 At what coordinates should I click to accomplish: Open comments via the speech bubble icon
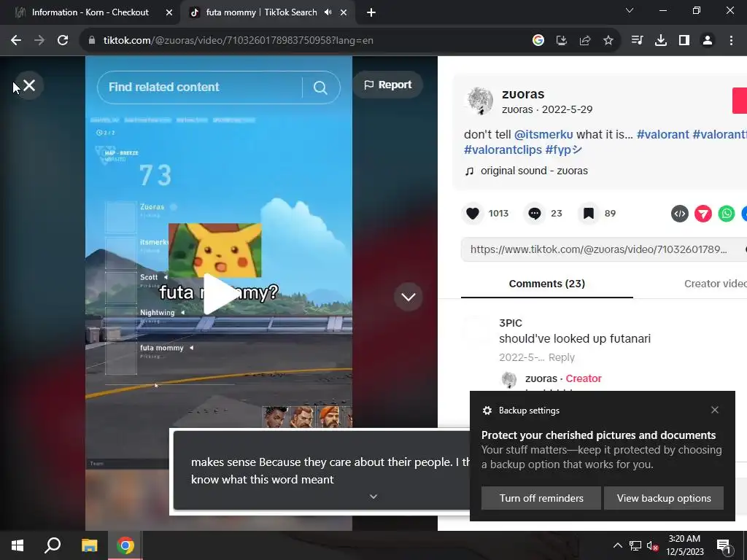(x=535, y=214)
